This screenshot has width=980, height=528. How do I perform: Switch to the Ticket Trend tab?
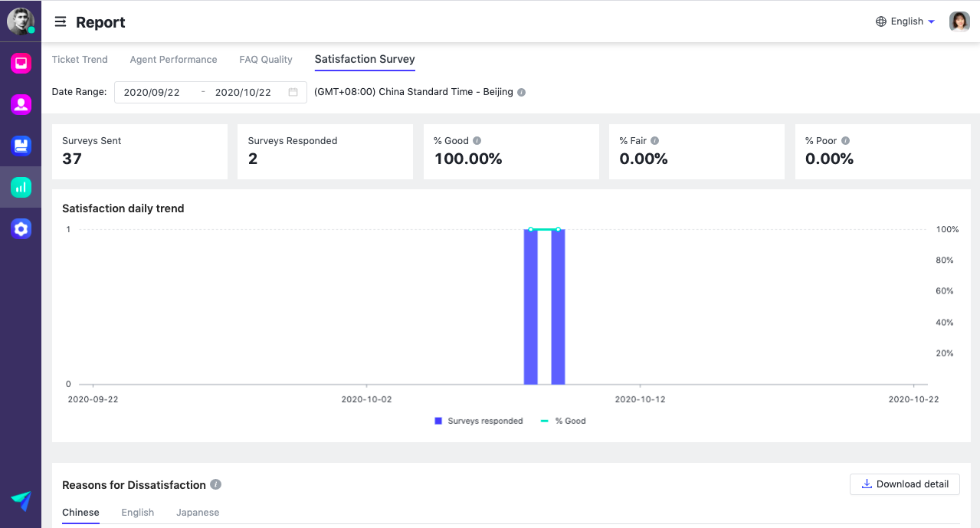80,59
